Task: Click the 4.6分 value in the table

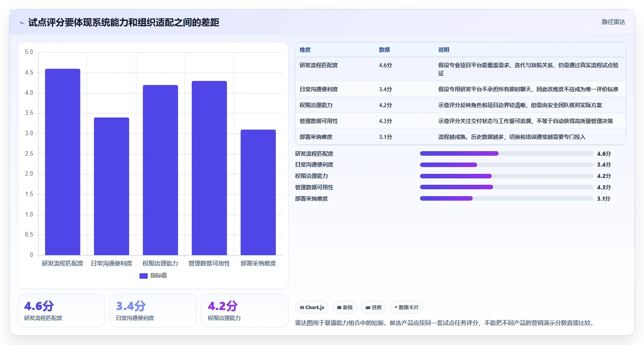Action: 385,65
